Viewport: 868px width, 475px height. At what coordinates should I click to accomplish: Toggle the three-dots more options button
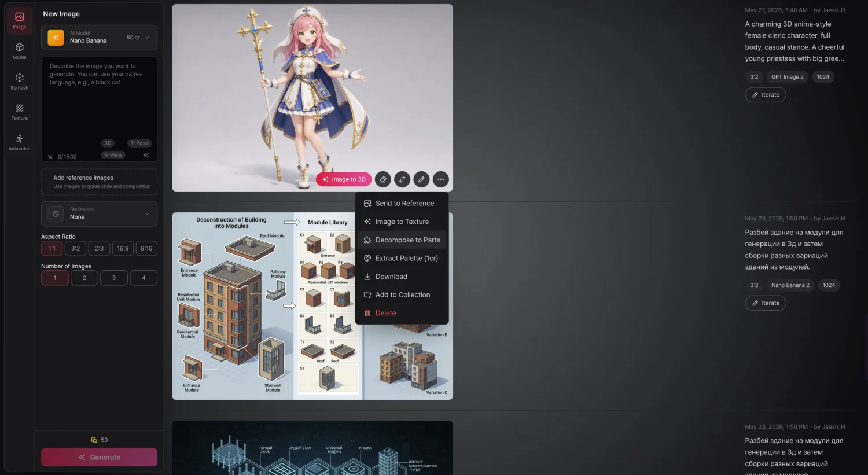441,179
